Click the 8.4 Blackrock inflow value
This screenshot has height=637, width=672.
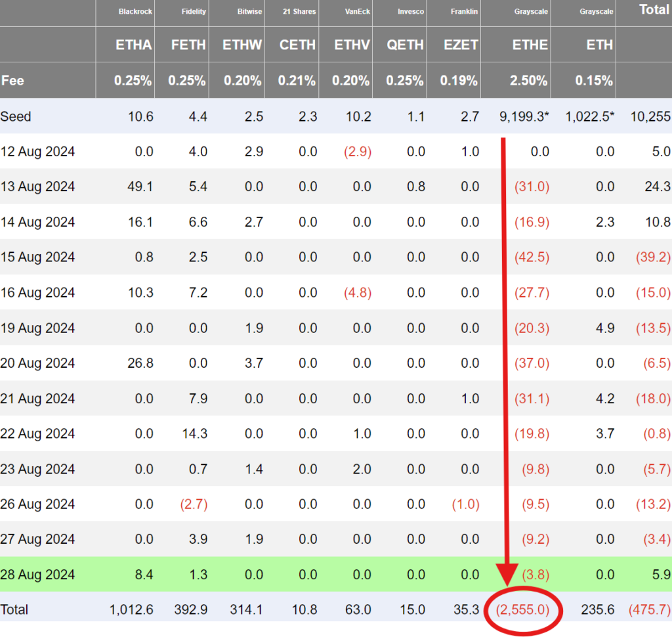pyautogui.click(x=144, y=575)
